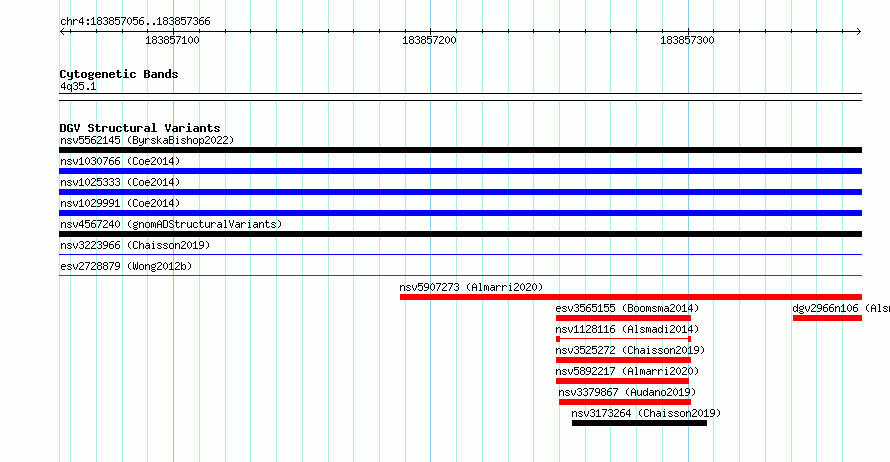The image size is (890, 462).
Task: Open the nsv1029991 (Coe2014) label
Action: coord(120,203)
